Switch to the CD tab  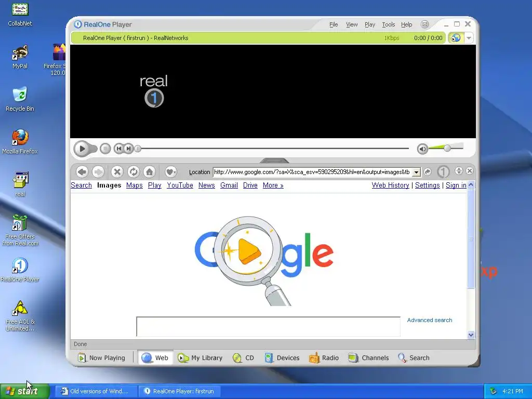pos(243,357)
